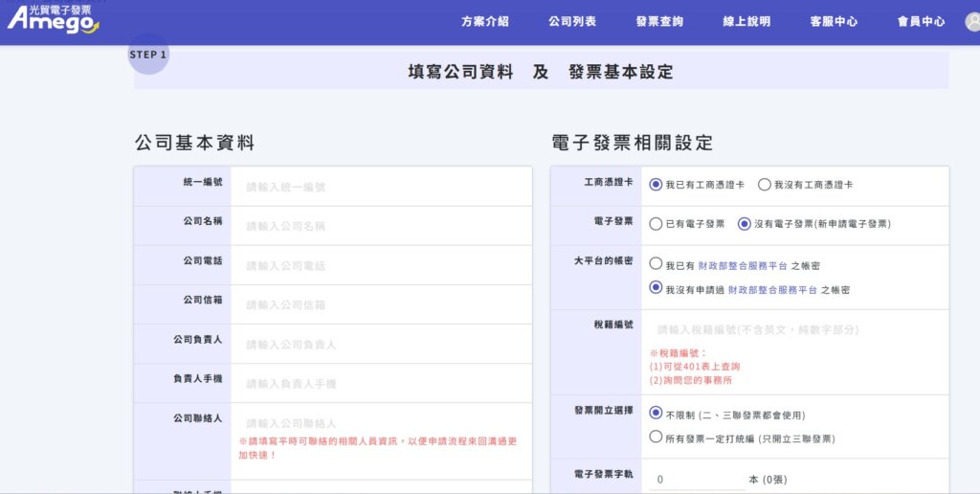Open 方案介紹 menu item
980x494 pixels.
coord(485,22)
